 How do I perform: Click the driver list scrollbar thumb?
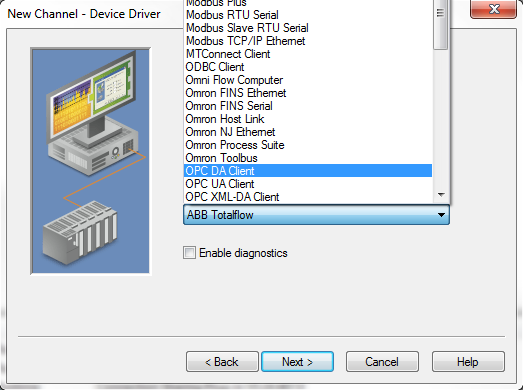(x=441, y=25)
